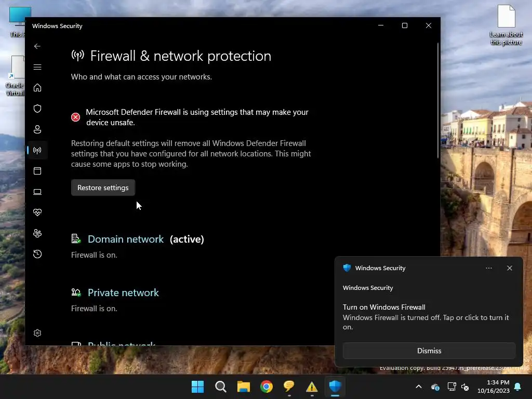The height and width of the screenshot is (399, 532).
Task: Select Firewall & network protection sidebar icon
Action: point(37,150)
